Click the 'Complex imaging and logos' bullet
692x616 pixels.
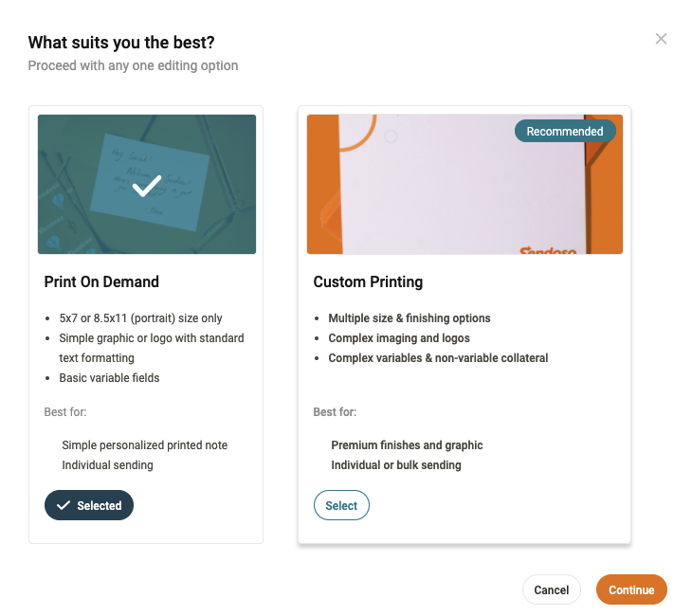pos(399,338)
